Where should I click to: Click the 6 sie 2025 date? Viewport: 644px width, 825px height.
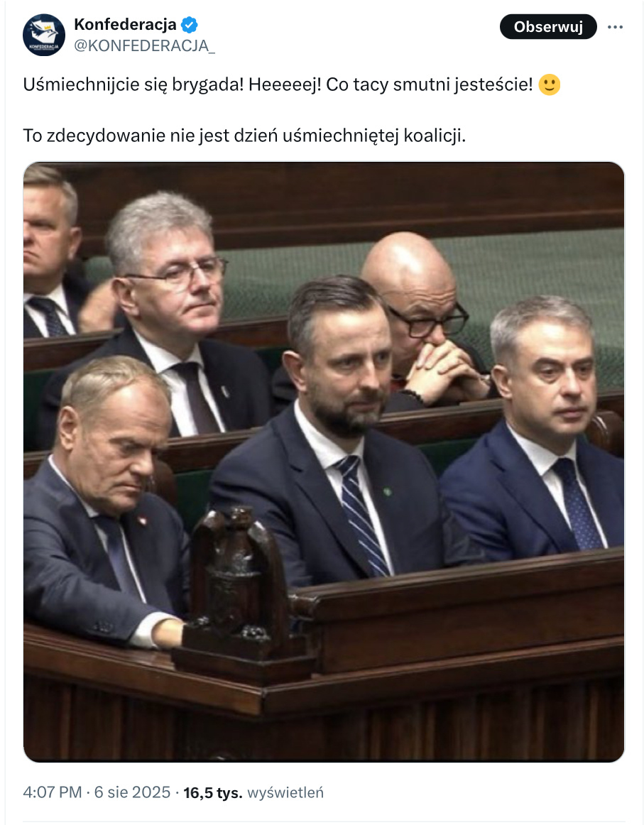(133, 792)
